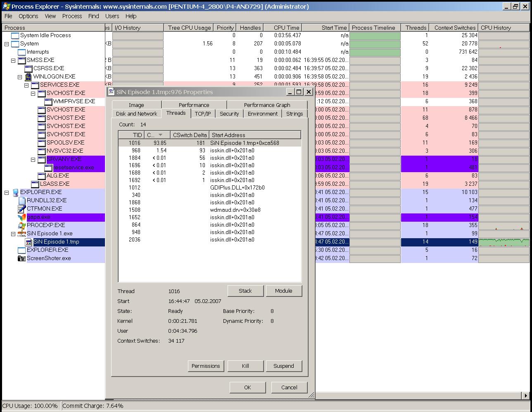Switch to the TCP/IP tab
Image resolution: width=532 pixels, height=412 pixels.
tap(203, 114)
